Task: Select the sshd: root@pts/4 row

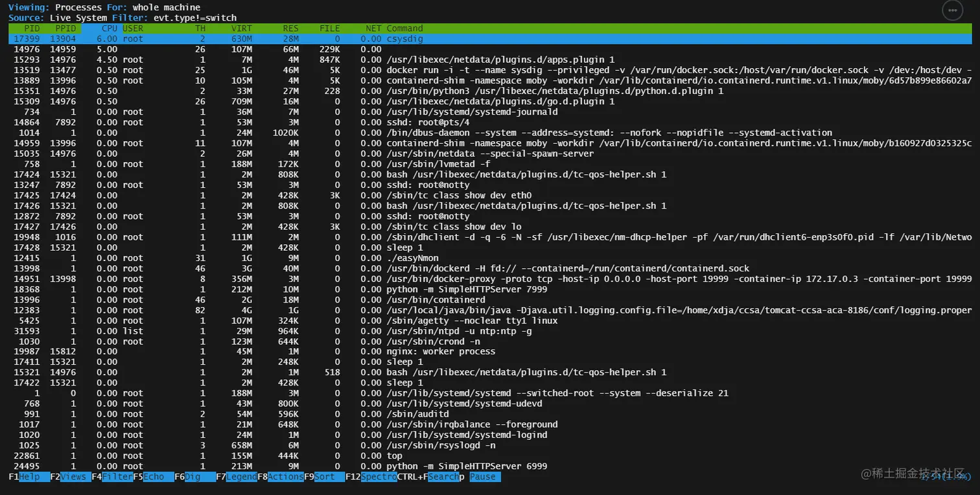Action: [x=490, y=122]
